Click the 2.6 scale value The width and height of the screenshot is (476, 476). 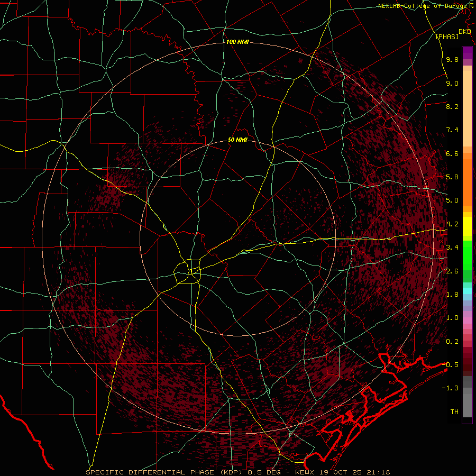(452, 271)
